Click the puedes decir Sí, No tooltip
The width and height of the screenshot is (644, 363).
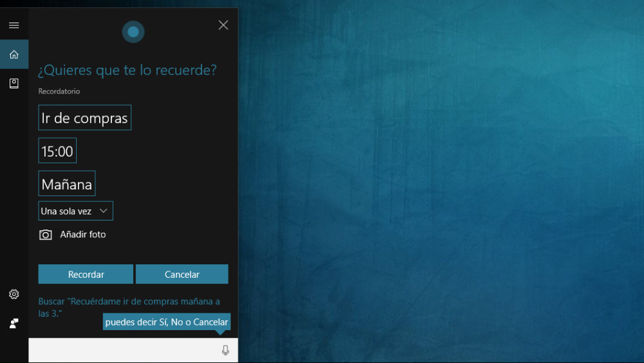click(x=166, y=322)
